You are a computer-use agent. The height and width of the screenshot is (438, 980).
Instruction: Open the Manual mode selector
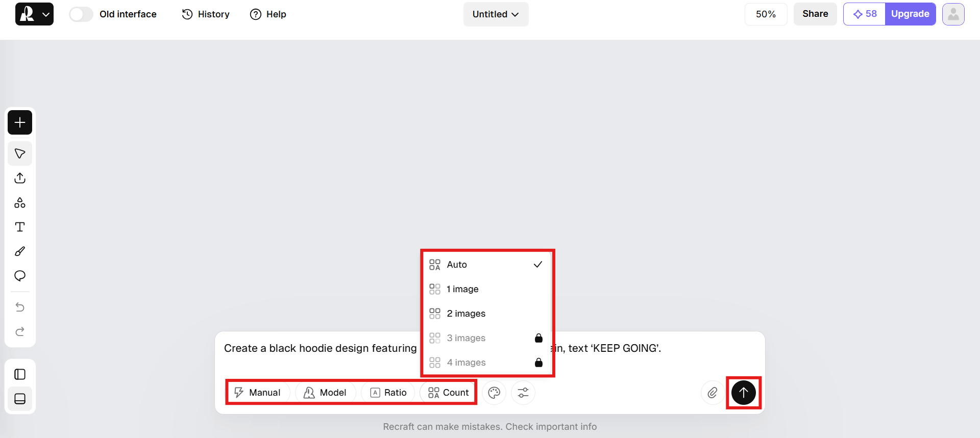click(x=258, y=393)
